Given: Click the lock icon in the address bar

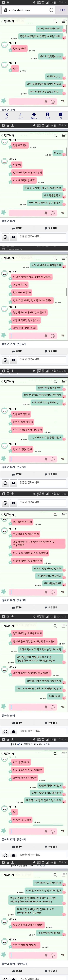Looking at the screenshot, I should (5, 10).
